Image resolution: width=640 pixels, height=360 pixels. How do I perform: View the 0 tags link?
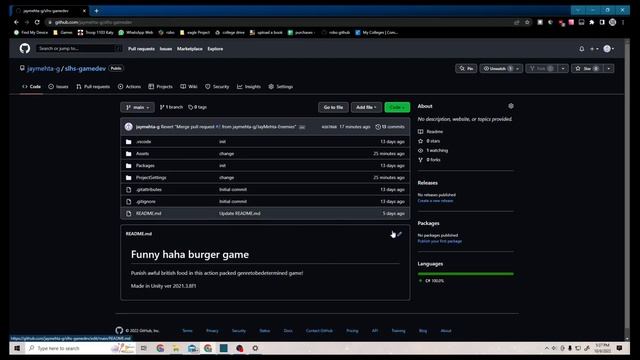pyautogui.click(x=198, y=107)
